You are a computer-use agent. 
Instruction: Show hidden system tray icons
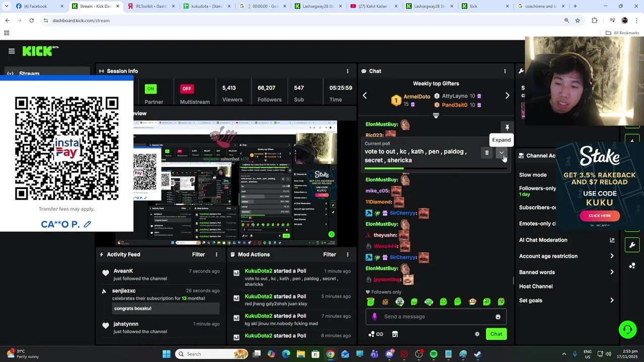564,354
